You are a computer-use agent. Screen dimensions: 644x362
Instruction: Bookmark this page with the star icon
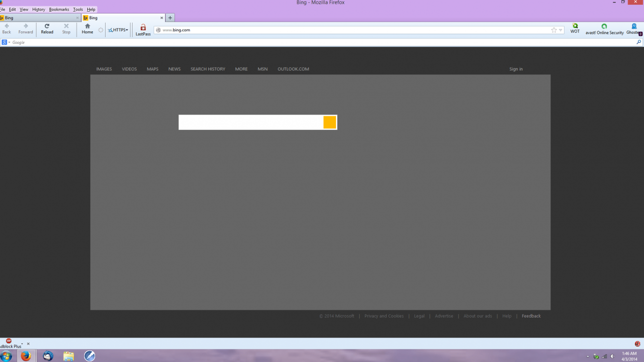pyautogui.click(x=554, y=30)
